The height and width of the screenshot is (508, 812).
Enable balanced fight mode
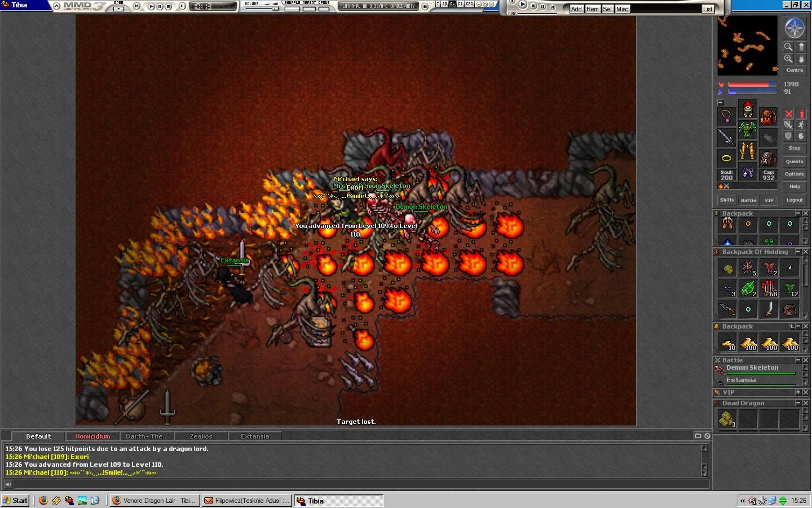point(788,125)
